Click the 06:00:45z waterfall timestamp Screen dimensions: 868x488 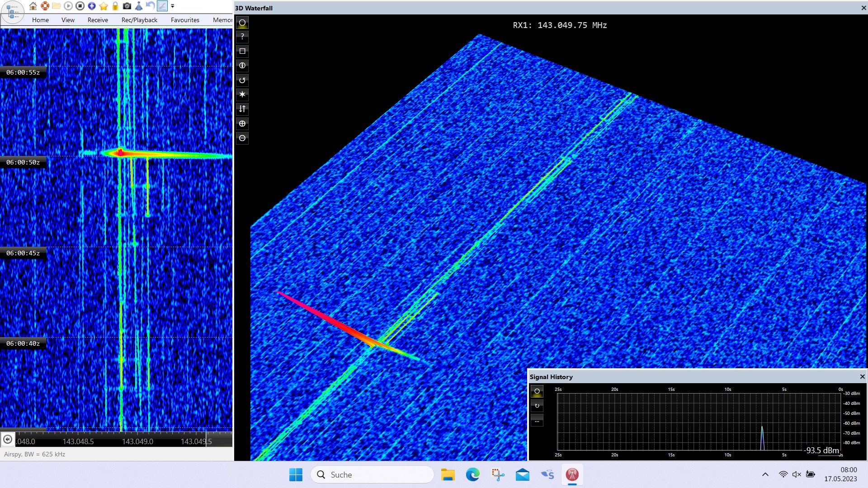23,253
